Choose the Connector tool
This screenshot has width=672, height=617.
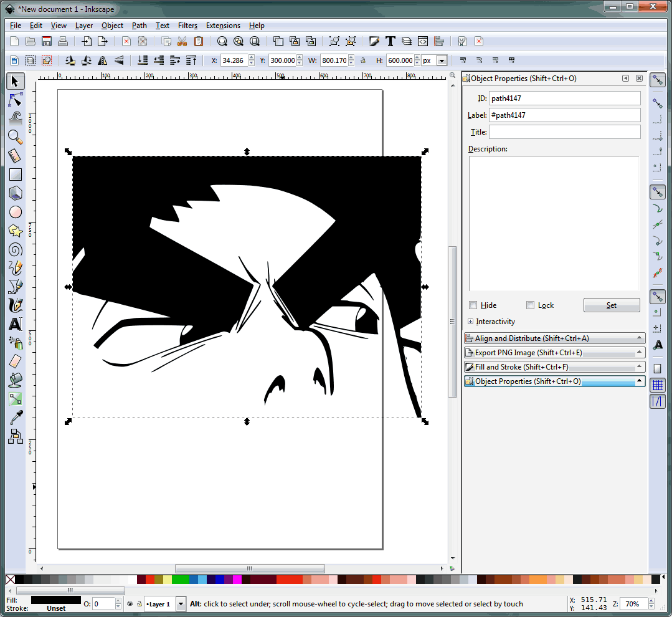tap(16, 436)
